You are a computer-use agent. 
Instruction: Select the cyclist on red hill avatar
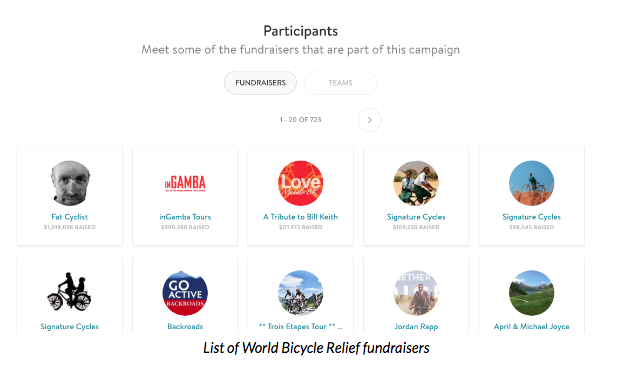pyautogui.click(x=531, y=183)
